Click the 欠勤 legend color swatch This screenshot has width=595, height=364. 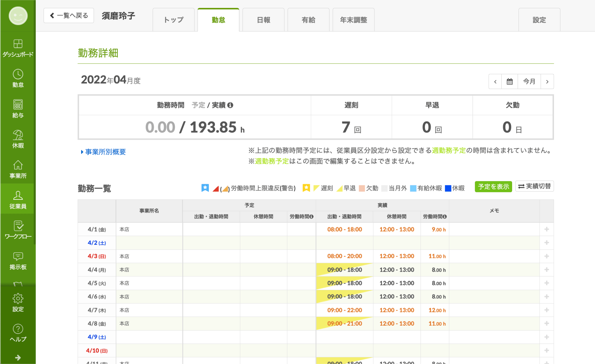click(362, 188)
